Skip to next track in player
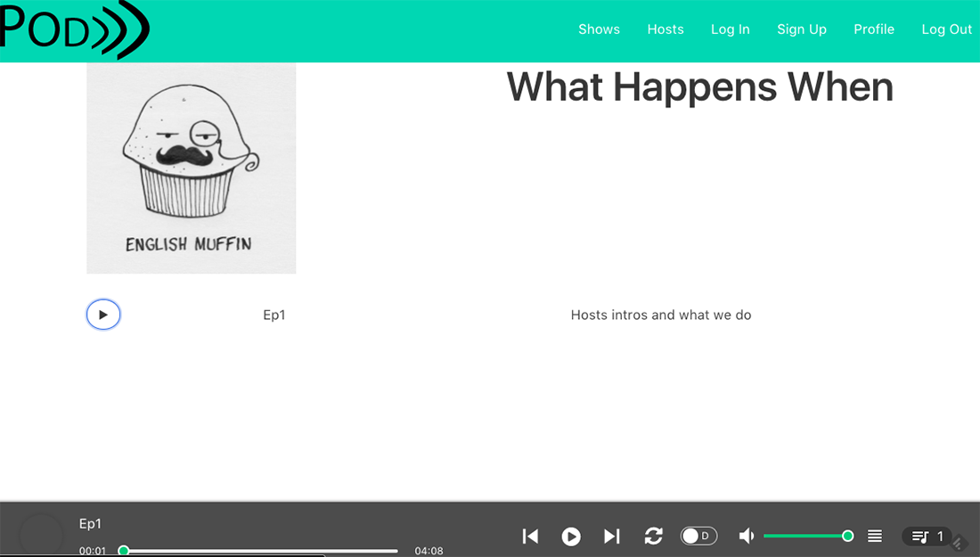This screenshot has width=980, height=557. (611, 536)
